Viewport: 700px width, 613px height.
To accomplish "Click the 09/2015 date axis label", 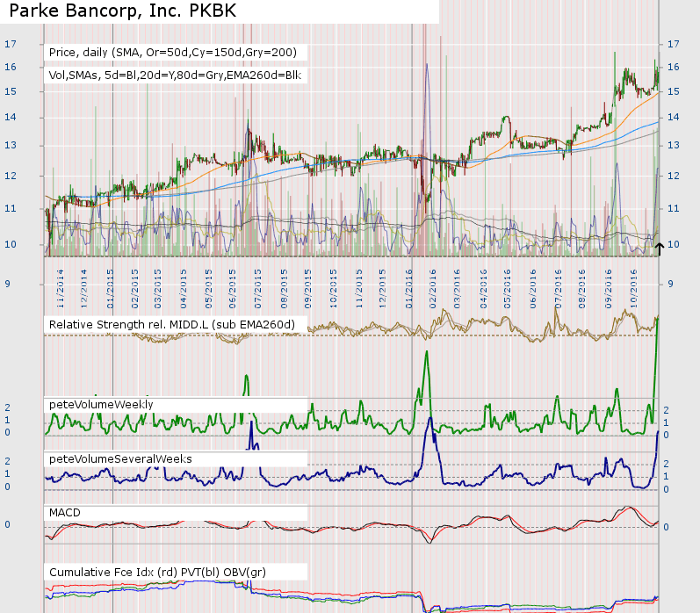I will click(x=307, y=289).
